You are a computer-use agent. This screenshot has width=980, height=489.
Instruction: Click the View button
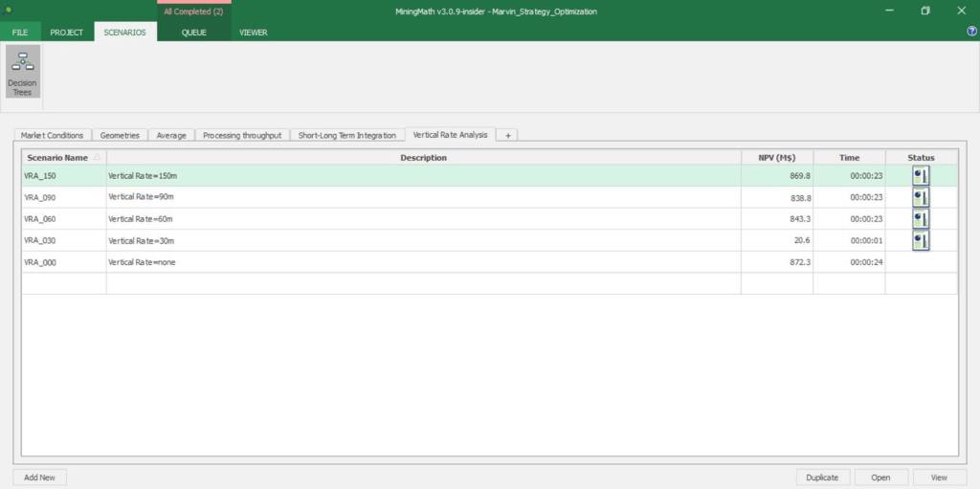coord(939,478)
